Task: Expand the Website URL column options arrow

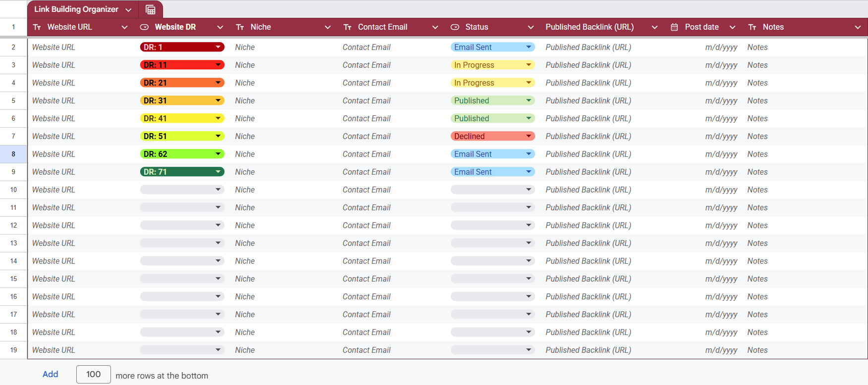Action: tap(124, 27)
